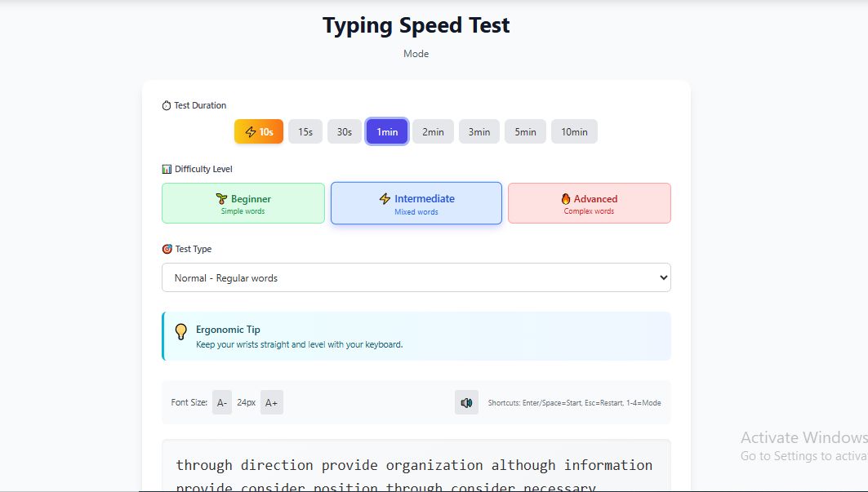
Task: Click the lightbulb Ergonomic Tip icon
Action: click(181, 332)
